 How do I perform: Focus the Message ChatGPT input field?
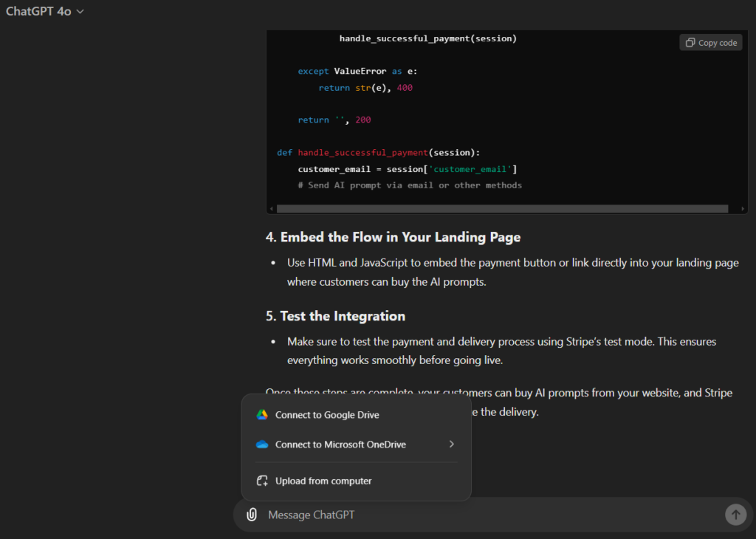click(x=491, y=515)
